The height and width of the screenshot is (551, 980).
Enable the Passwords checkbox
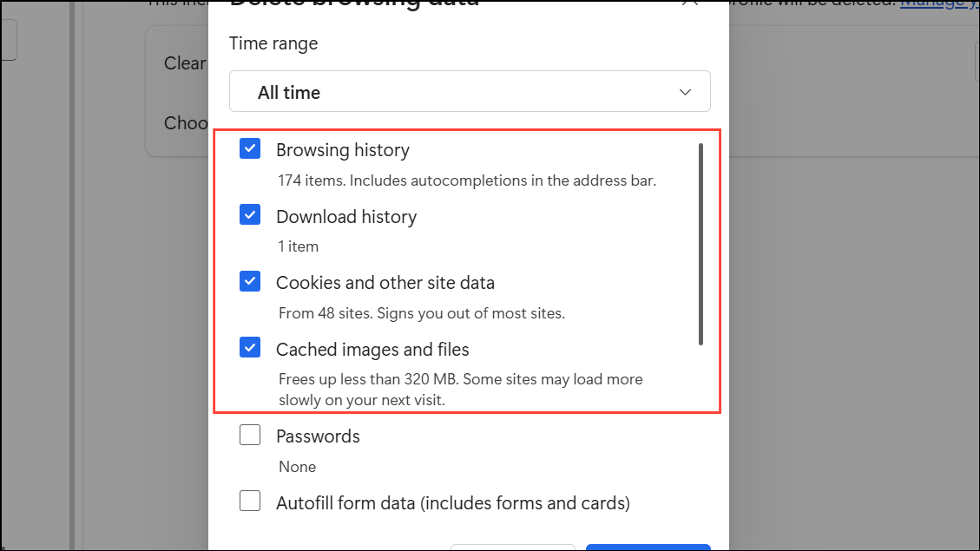tap(250, 436)
